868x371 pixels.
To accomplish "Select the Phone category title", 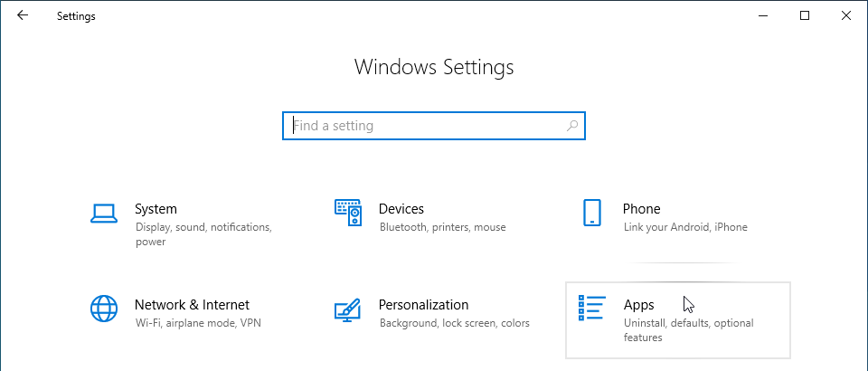I will coord(641,209).
